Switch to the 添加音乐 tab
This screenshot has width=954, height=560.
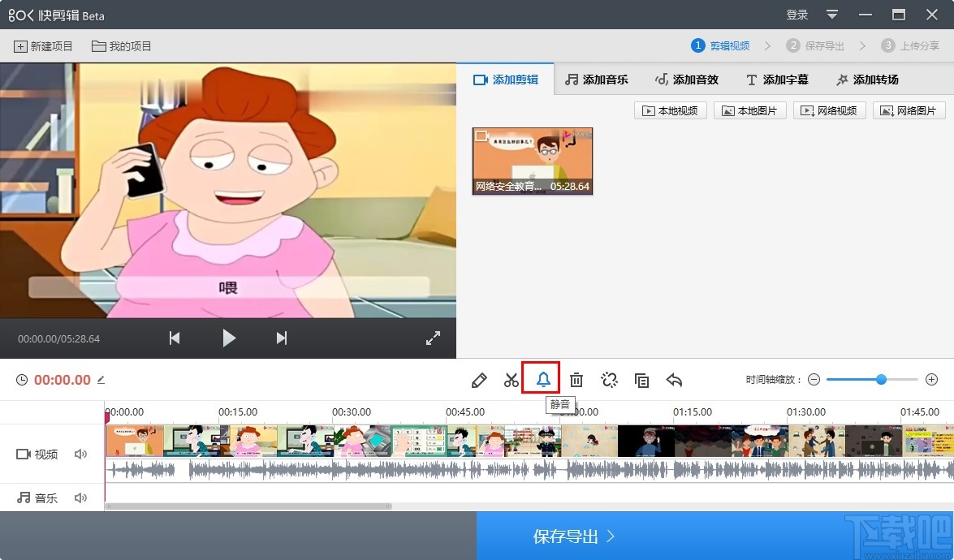[x=597, y=80]
